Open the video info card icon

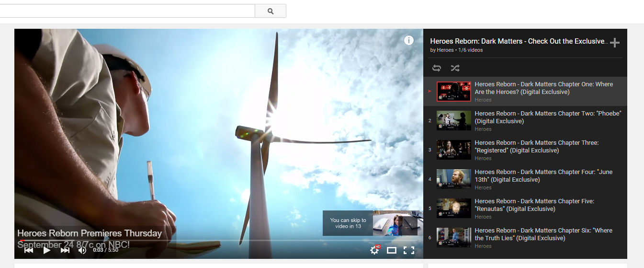[x=408, y=40]
